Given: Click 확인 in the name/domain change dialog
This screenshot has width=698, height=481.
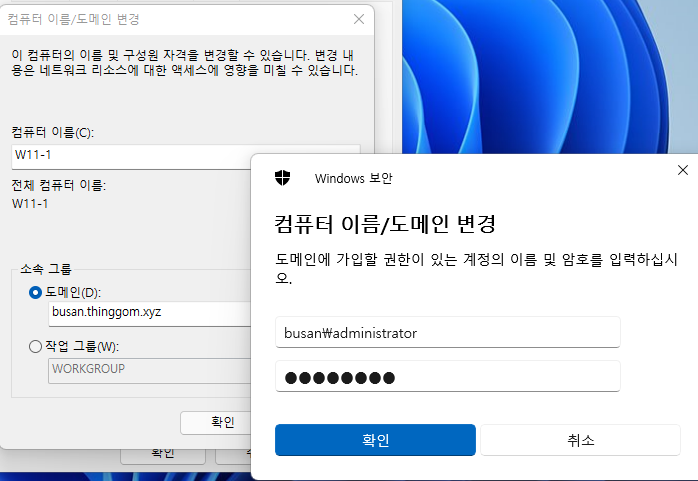Looking at the screenshot, I should click(x=216, y=422).
